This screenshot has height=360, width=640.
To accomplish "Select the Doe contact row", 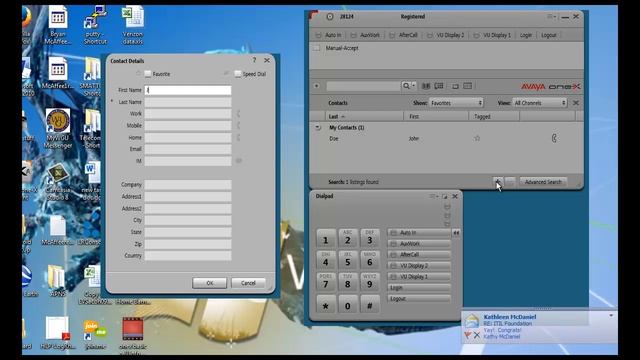I will click(x=446, y=138).
